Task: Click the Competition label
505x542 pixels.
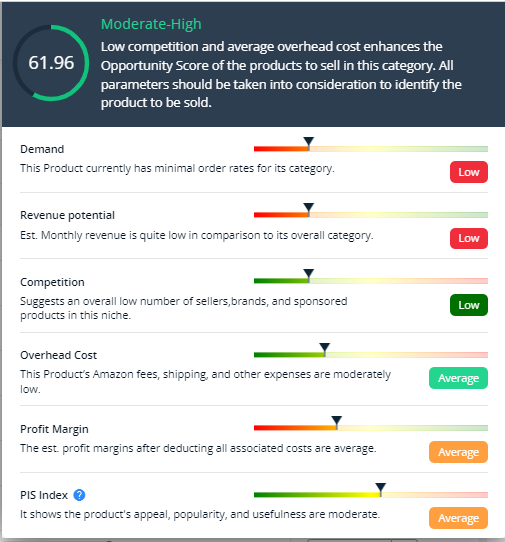Action: tap(52, 282)
